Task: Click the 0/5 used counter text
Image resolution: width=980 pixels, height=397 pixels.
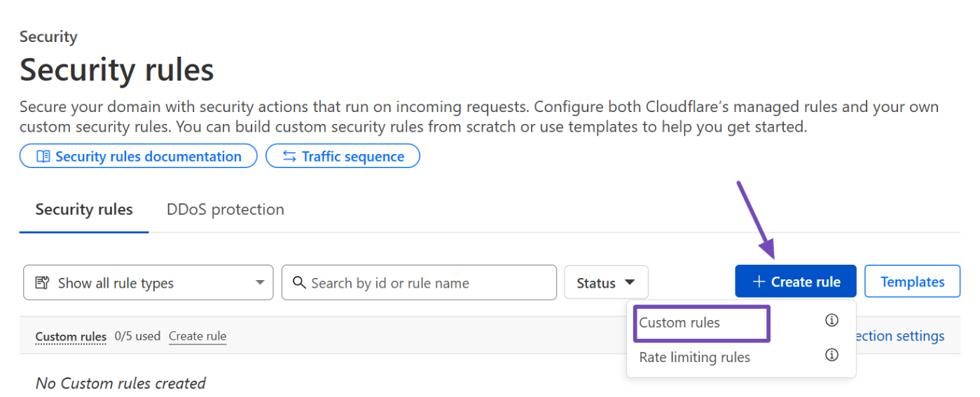Action: [137, 336]
